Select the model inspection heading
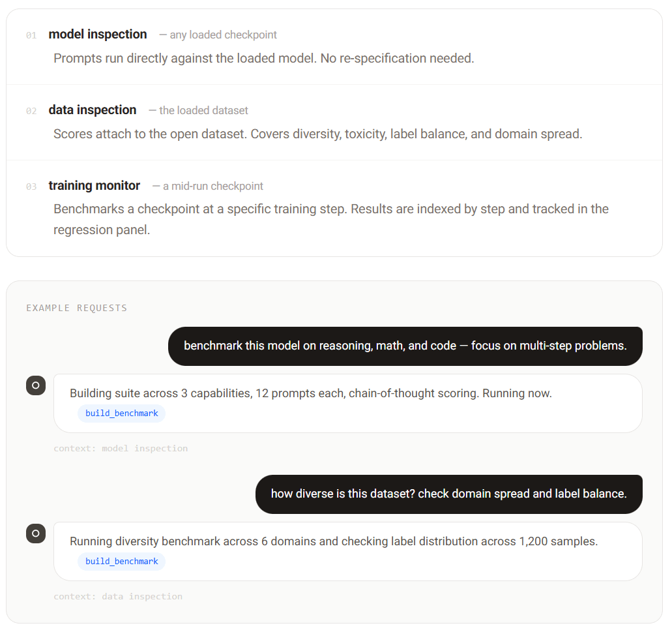Image resolution: width=672 pixels, height=632 pixels. point(98,35)
